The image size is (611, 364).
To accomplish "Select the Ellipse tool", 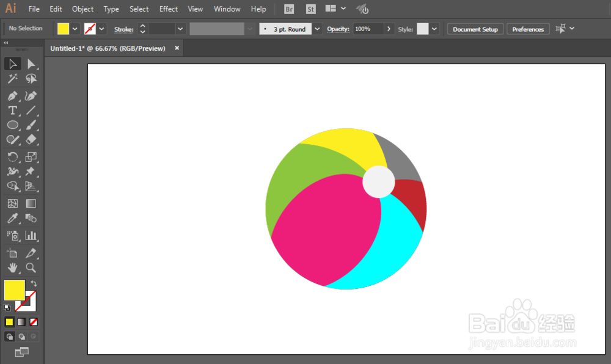I will (x=12, y=125).
